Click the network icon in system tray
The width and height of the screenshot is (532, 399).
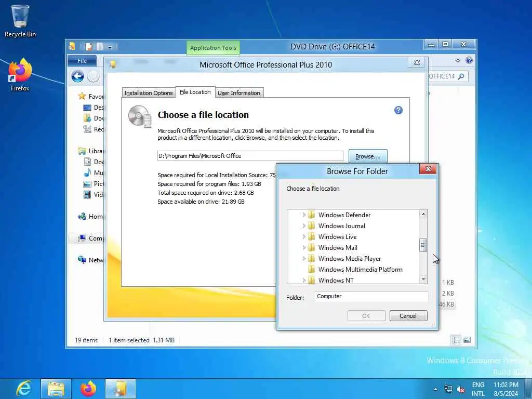pos(448,389)
